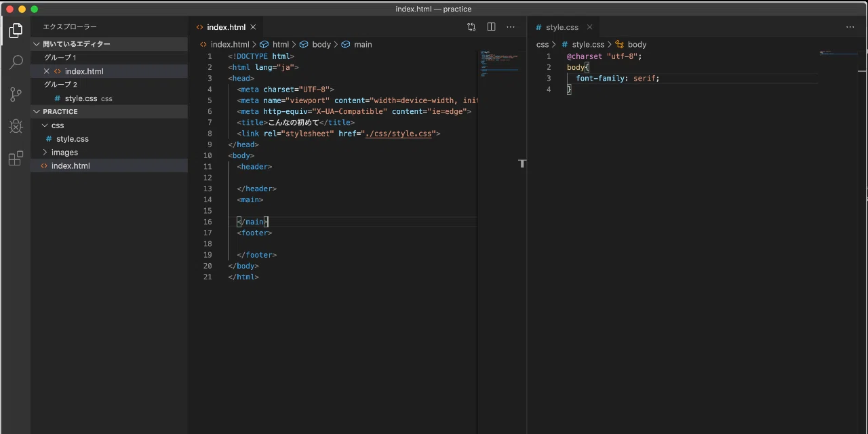Click the @charset "utf-8"; line
868x434 pixels.
604,56
